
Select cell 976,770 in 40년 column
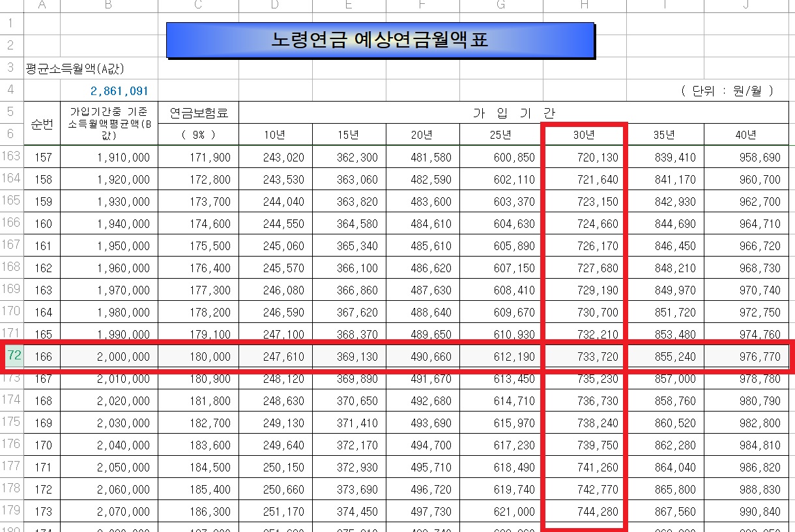pyautogui.click(x=746, y=357)
